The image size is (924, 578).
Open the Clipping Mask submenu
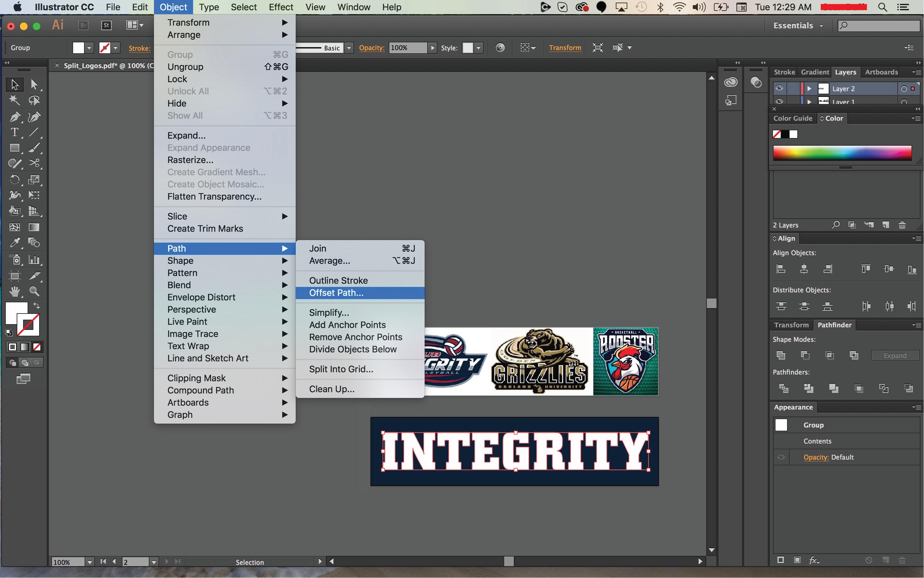(225, 378)
